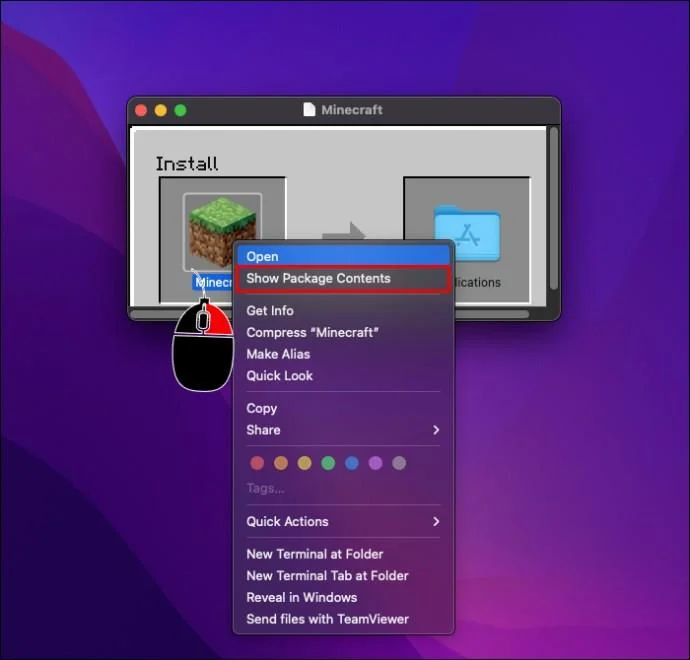Select Reveal in Windows
This screenshot has width=690, height=660.
pos(343,598)
